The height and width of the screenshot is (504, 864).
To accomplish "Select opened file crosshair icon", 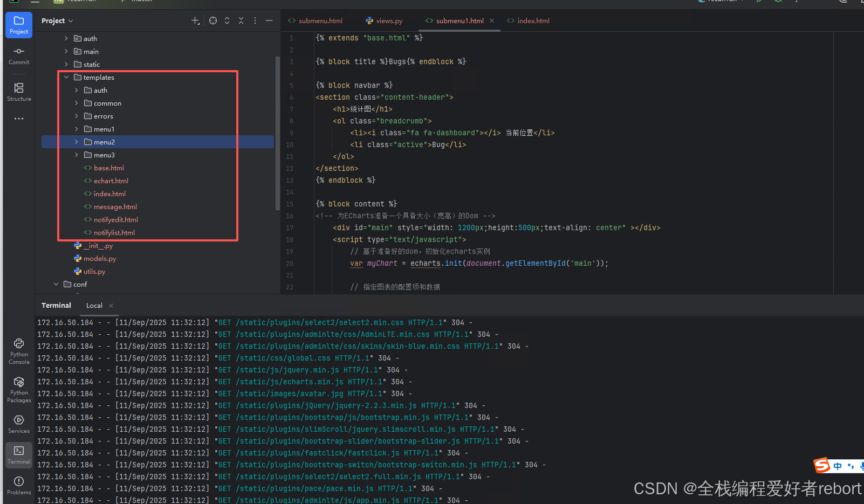I will [x=213, y=20].
